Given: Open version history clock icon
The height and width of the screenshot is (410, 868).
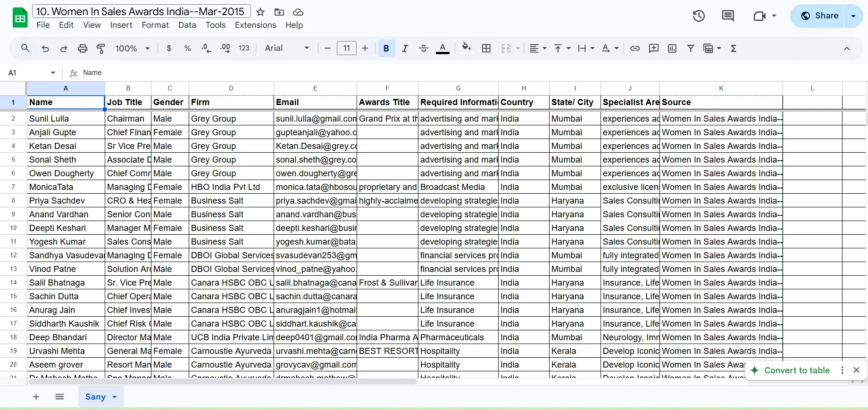Looking at the screenshot, I should pos(699,16).
